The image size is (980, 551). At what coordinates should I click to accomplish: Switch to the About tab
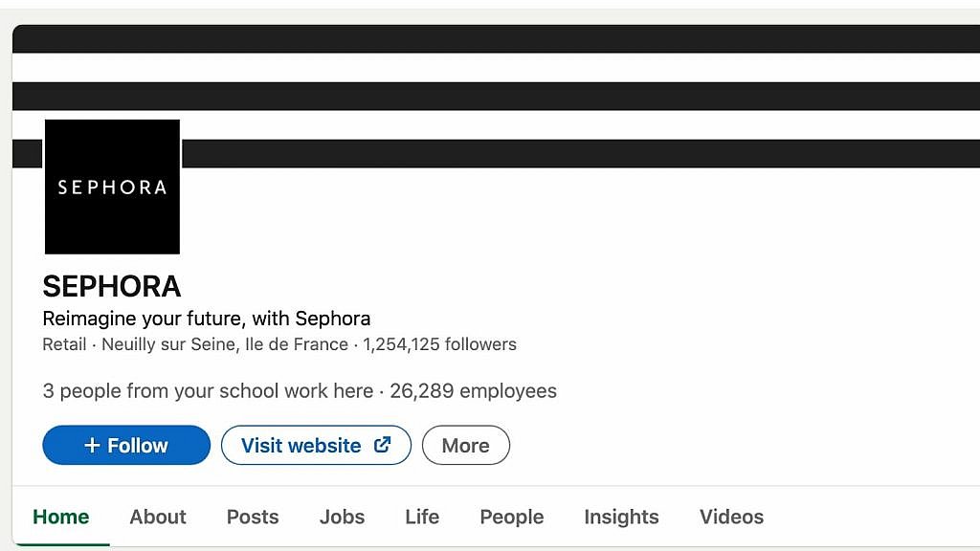coord(158,517)
